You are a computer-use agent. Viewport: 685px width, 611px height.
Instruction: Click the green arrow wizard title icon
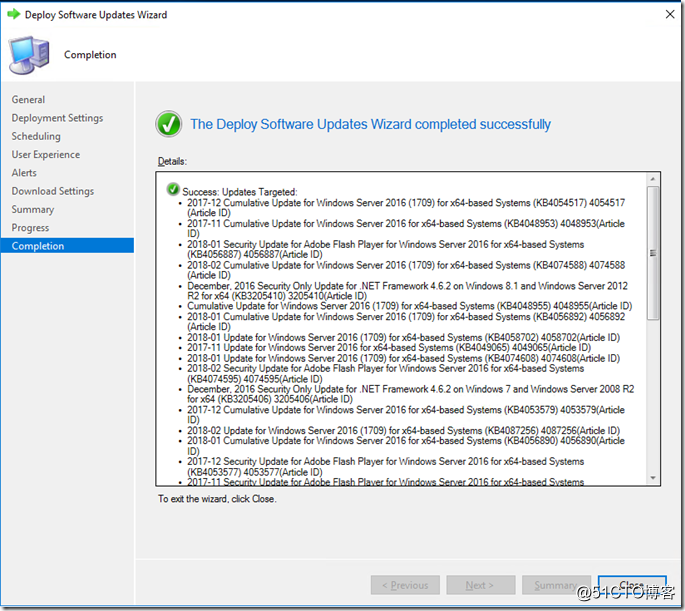pyautogui.click(x=14, y=14)
